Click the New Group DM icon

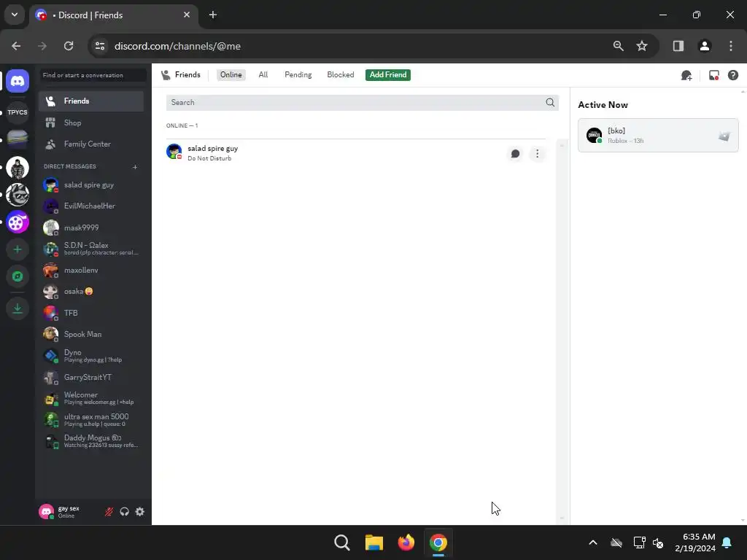[x=686, y=75]
